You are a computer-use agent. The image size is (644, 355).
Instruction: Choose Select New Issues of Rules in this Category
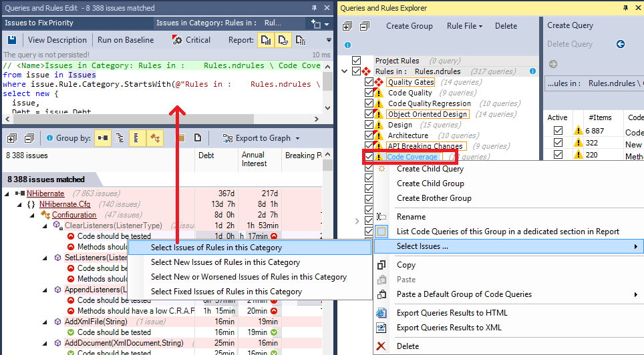(225, 262)
